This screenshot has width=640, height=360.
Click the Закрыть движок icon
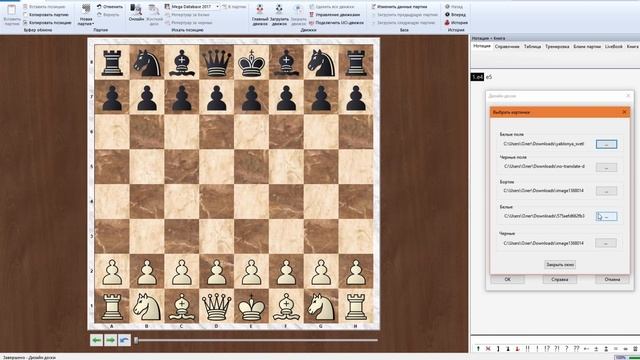298,10
